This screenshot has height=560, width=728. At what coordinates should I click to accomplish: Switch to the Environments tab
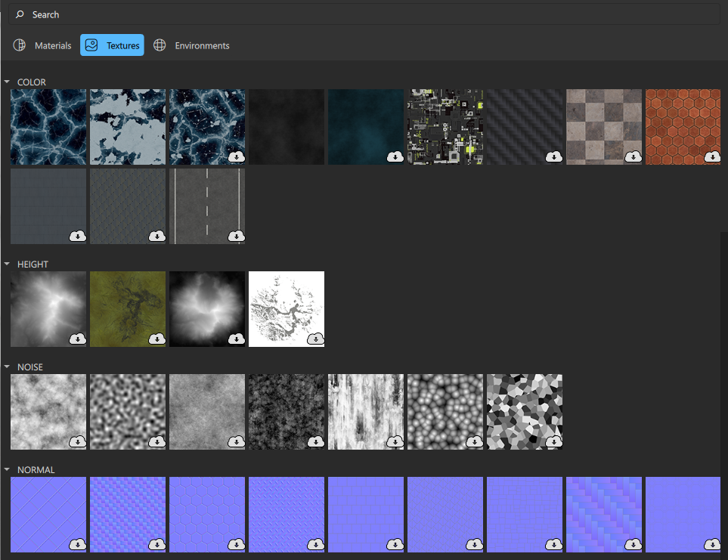pyautogui.click(x=200, y=45)
